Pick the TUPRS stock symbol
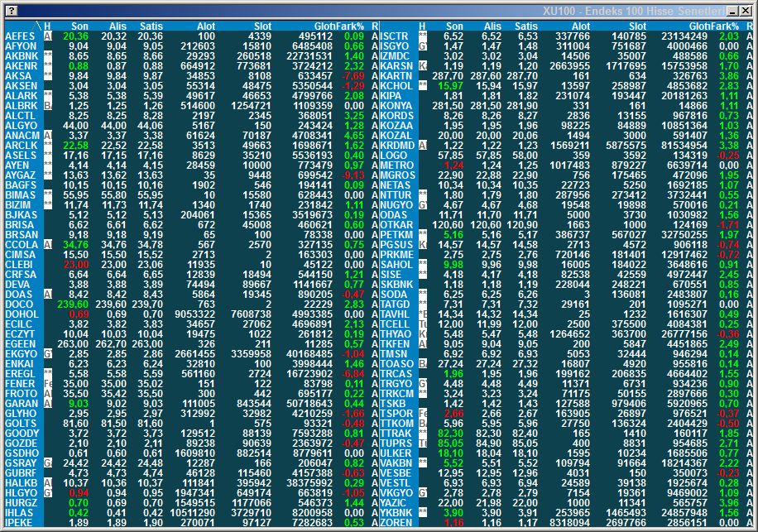This screenshot has width=758, height=532. click(396, 443)
